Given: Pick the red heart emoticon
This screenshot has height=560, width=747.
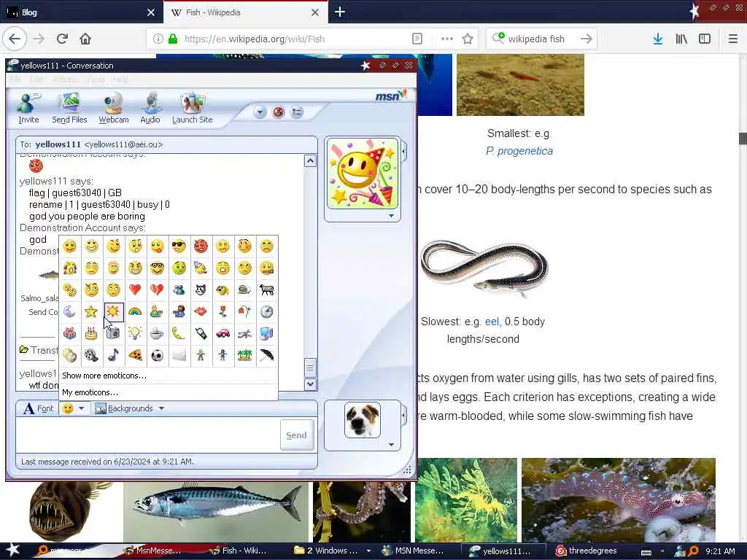Looking at the screenshot, I should (135, 289).
